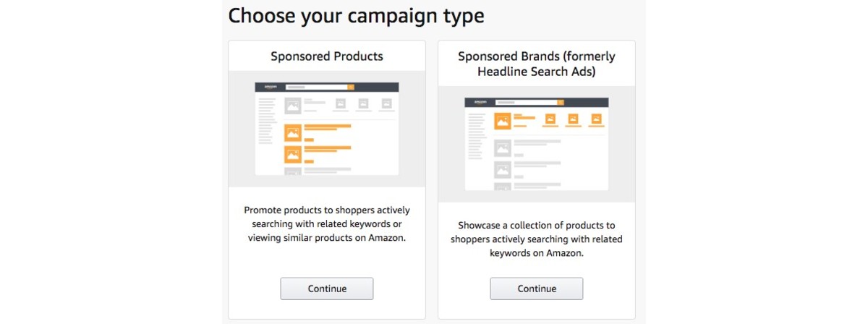The width and height of the screenshot is (868, 324).
Task: Select the Sponsored Brands (formerly Headline Search Ads) title
Action: 537,64
